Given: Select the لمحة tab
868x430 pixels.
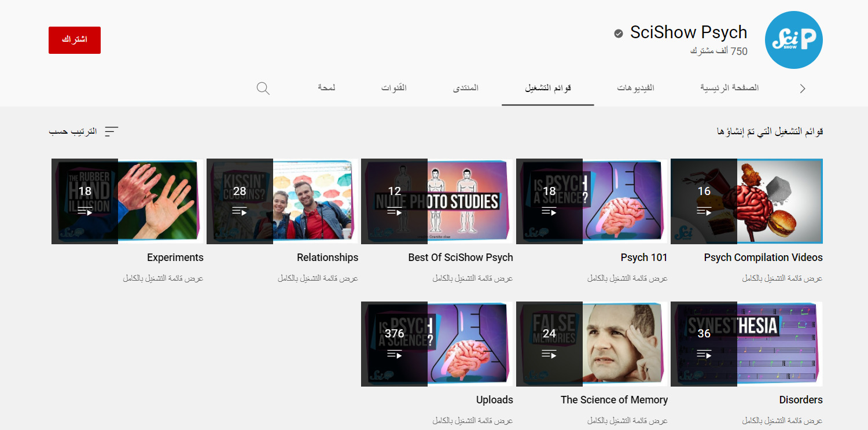Looking at the screenshot, I should click(327, 88).
